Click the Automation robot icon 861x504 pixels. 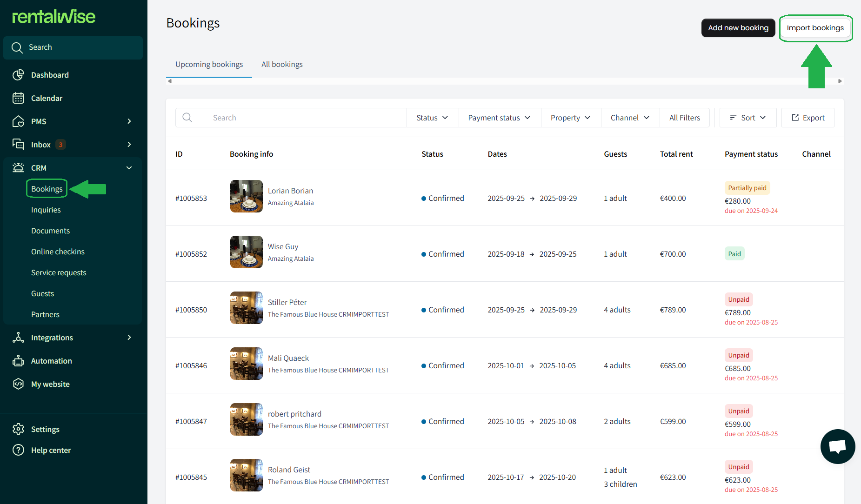[18, 361]
